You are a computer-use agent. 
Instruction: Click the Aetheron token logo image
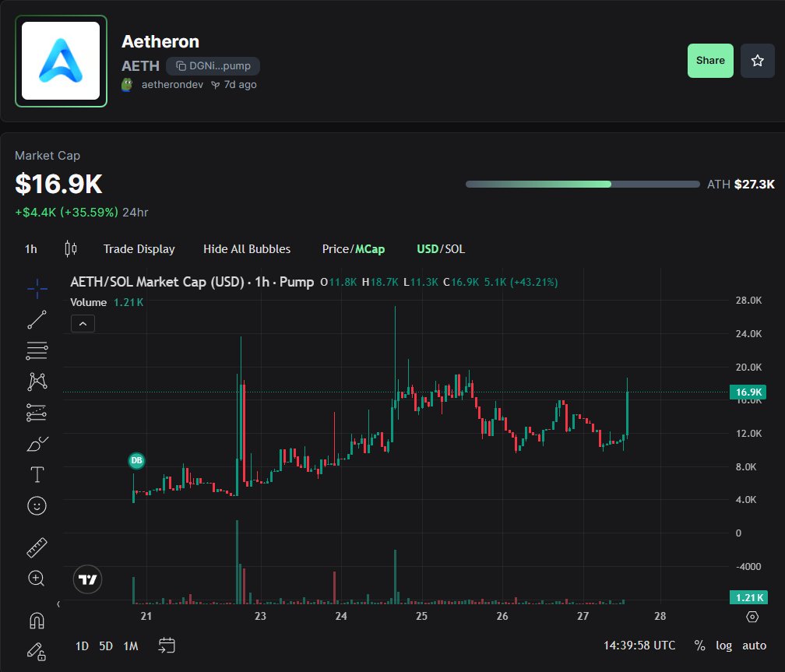[61, 61]
